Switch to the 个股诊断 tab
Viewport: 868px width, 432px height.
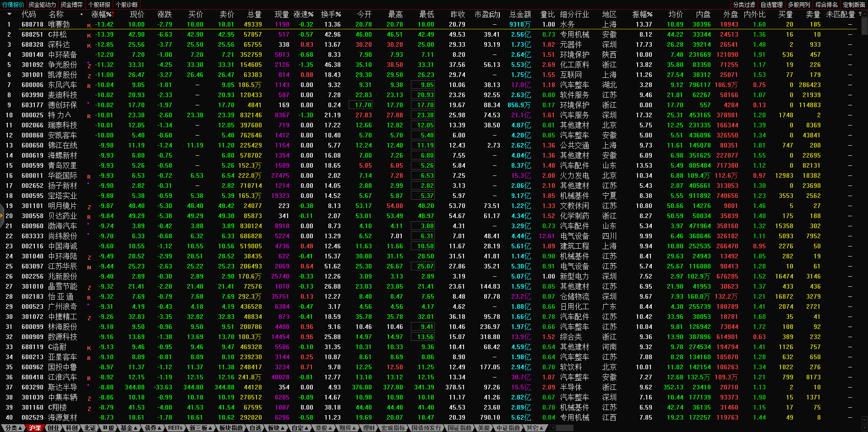pos(127,5)
